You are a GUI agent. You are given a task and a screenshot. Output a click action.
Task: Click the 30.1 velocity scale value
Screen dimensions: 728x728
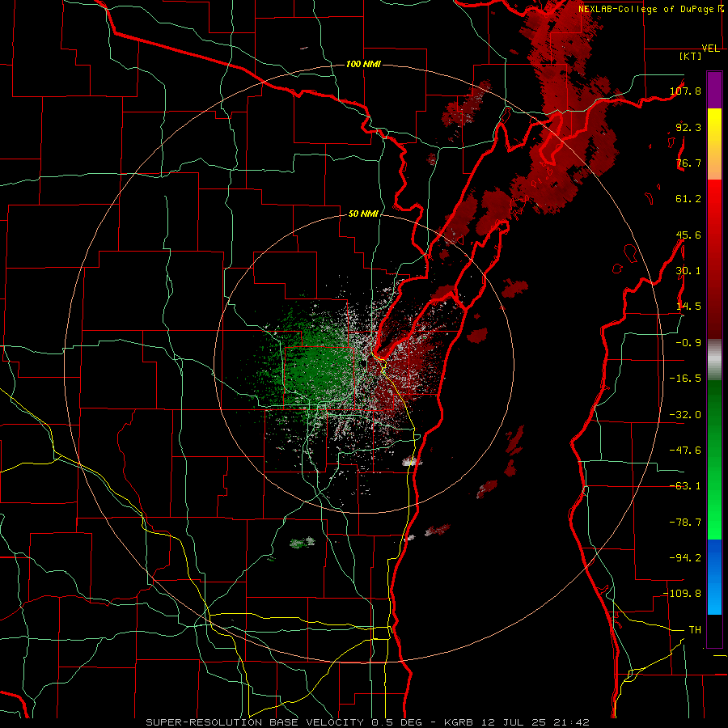coord(688,271)
